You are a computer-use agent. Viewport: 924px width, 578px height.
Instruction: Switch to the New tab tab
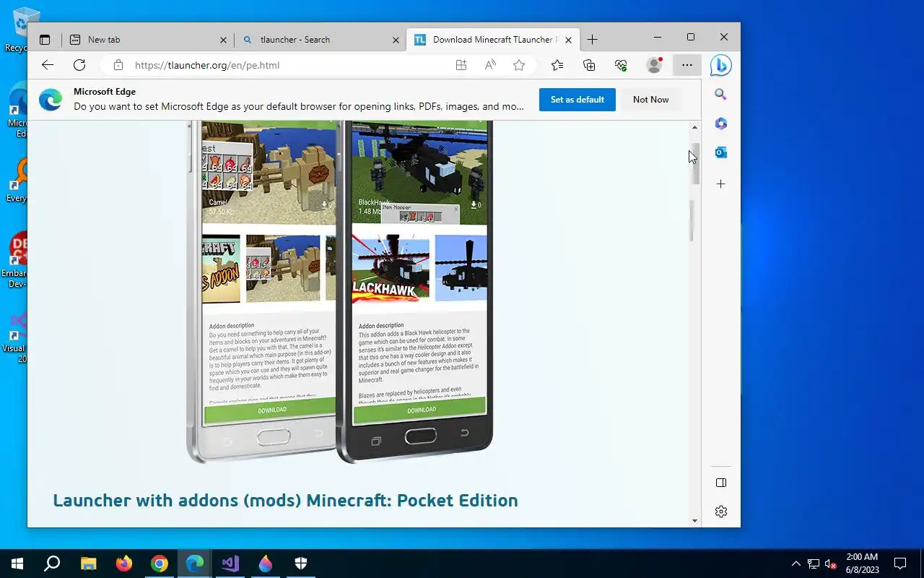[x=148, y=40]
